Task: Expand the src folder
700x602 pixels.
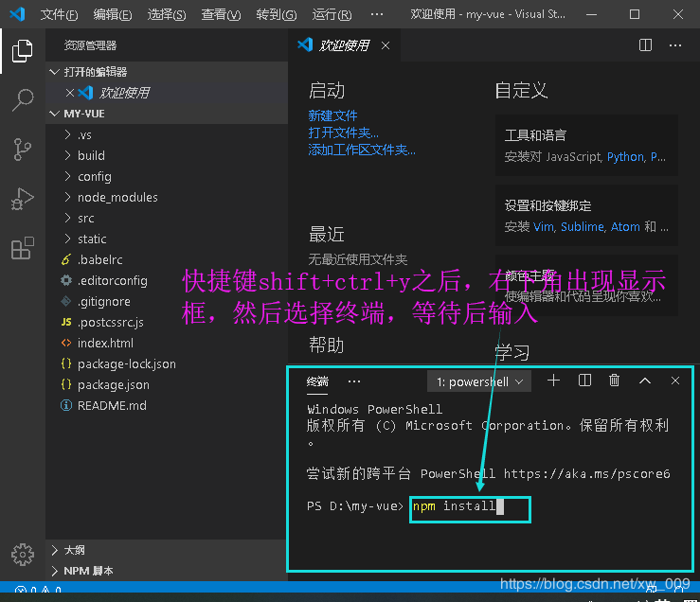Action: pyautogui.click(x=67, y=218)
